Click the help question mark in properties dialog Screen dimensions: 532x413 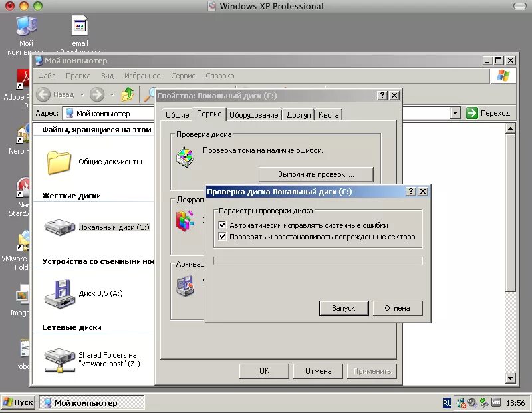pyautogui.click(x=382, y=96)
